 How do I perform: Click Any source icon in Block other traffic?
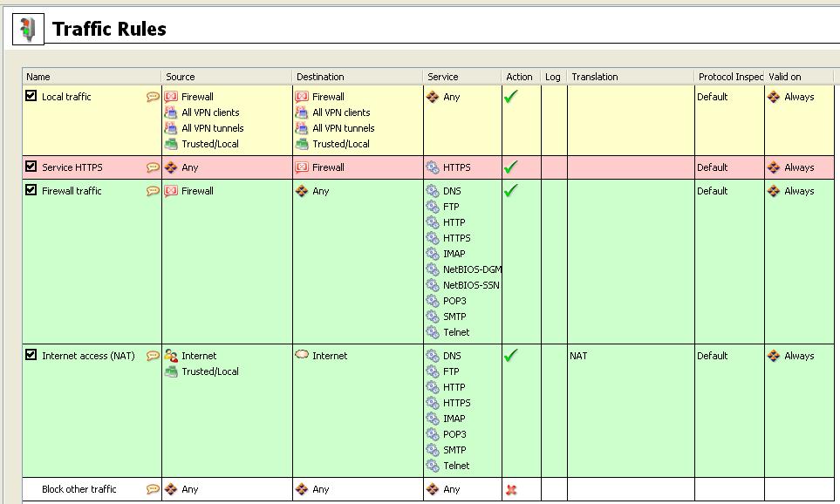(171, 489)
